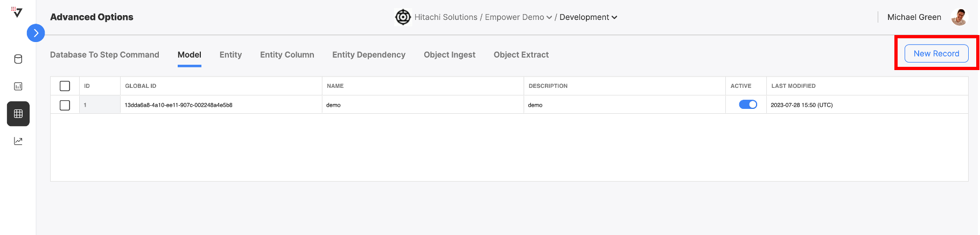Sort by the Last Modified column header
Viewport: 980px width, 235px height.
pyautogui.click(x=793, y=86)
